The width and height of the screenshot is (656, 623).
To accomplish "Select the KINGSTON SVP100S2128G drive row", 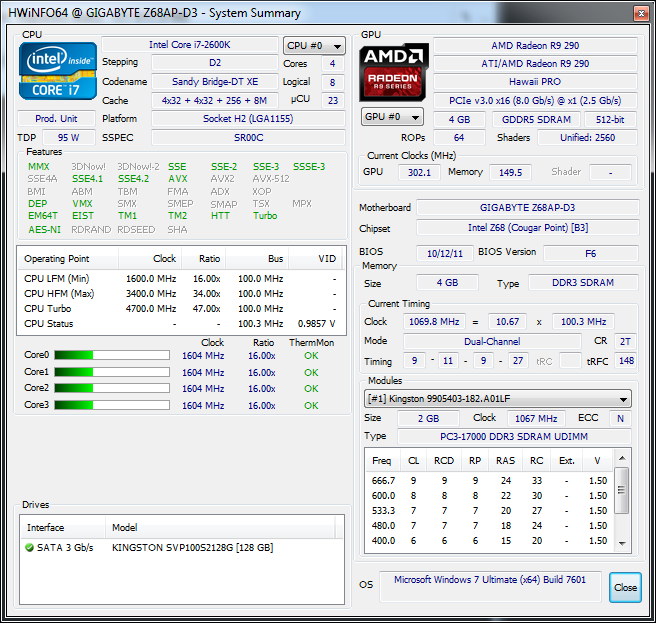I will [x=182, y=548].
